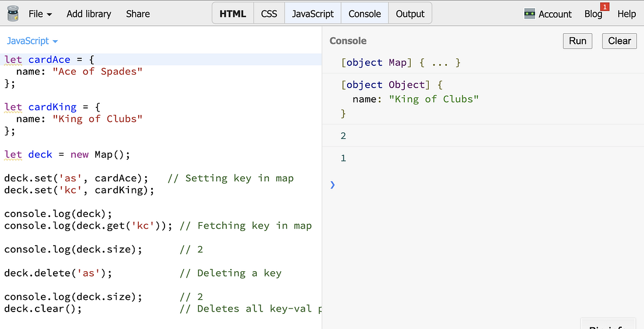
Task: Clear the console output
Action: click(619, 41)
